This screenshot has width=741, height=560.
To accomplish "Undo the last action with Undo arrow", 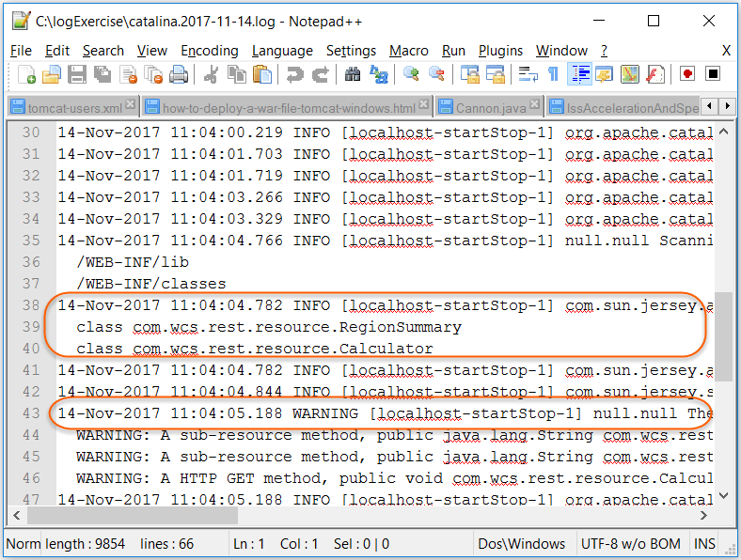I will (295, 74).
